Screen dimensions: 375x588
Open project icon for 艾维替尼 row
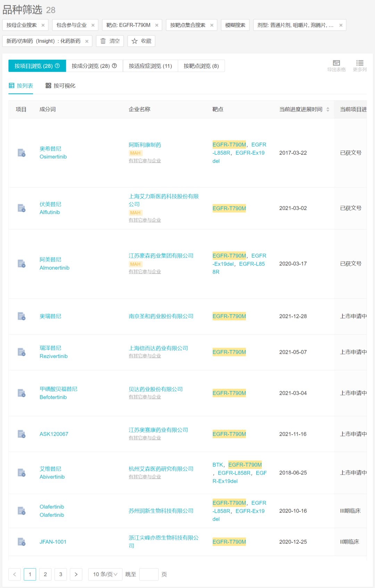coord(22,473)
